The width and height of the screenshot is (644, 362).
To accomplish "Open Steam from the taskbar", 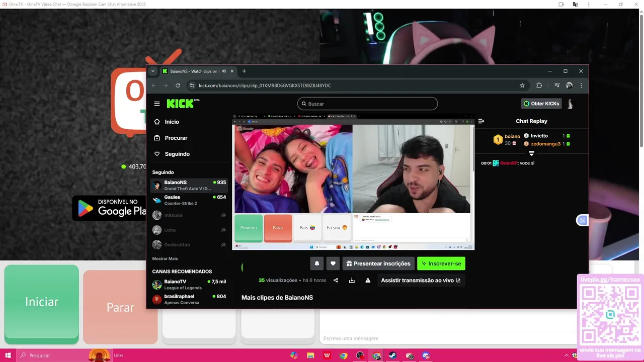I will coord(393,355).
